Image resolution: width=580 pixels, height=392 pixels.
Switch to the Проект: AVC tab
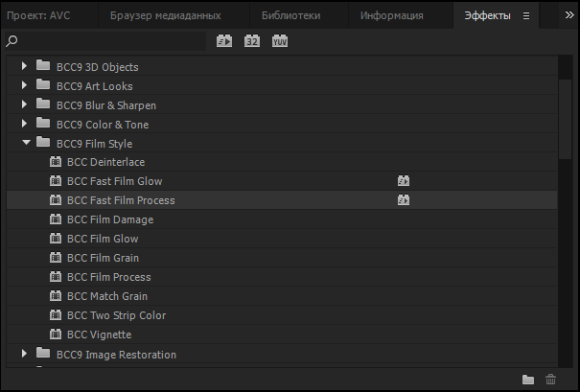pos(38,15)
